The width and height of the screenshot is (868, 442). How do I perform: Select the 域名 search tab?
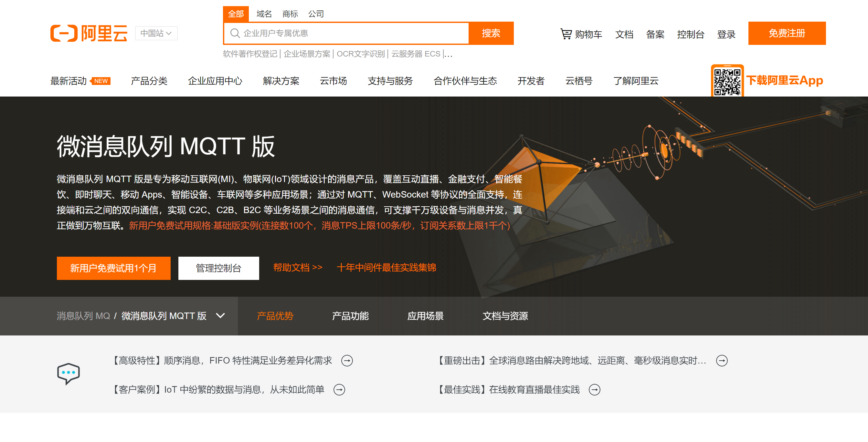pyautogui.click(x=264, y=14)
